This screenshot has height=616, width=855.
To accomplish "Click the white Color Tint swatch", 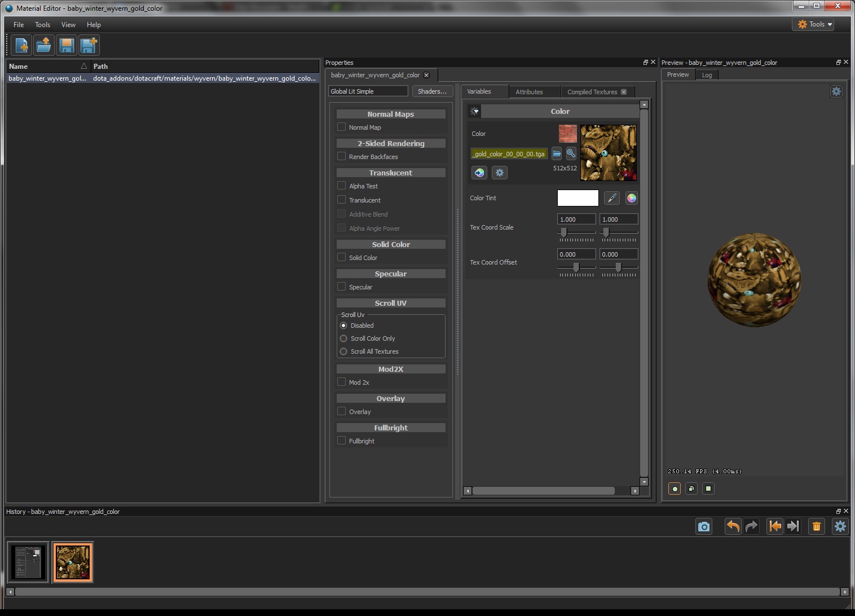I will point(578,198).
